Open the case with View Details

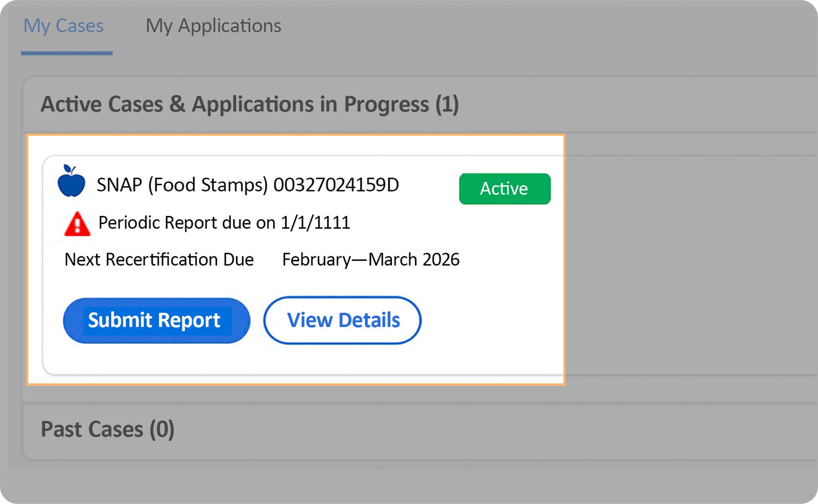(343, 320)
